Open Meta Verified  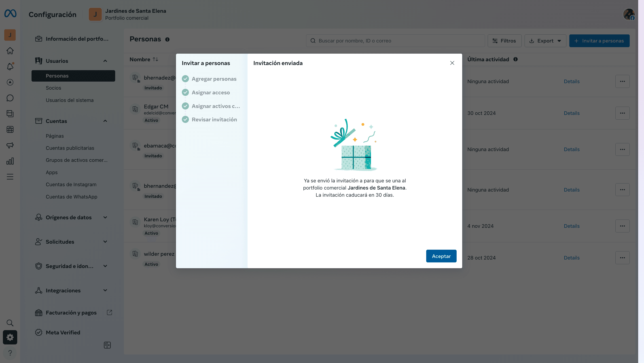point(58,333)
